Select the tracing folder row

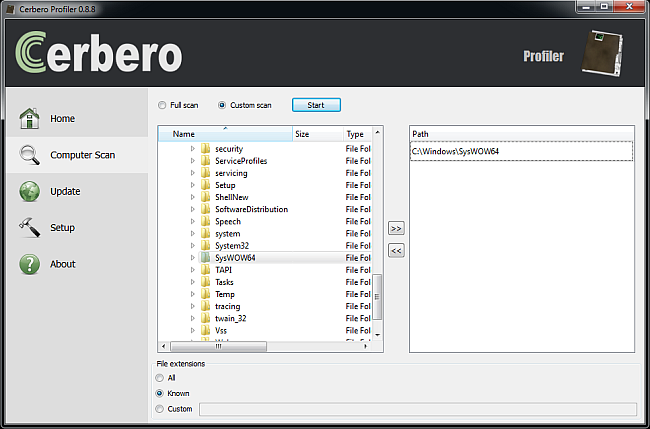265,306
